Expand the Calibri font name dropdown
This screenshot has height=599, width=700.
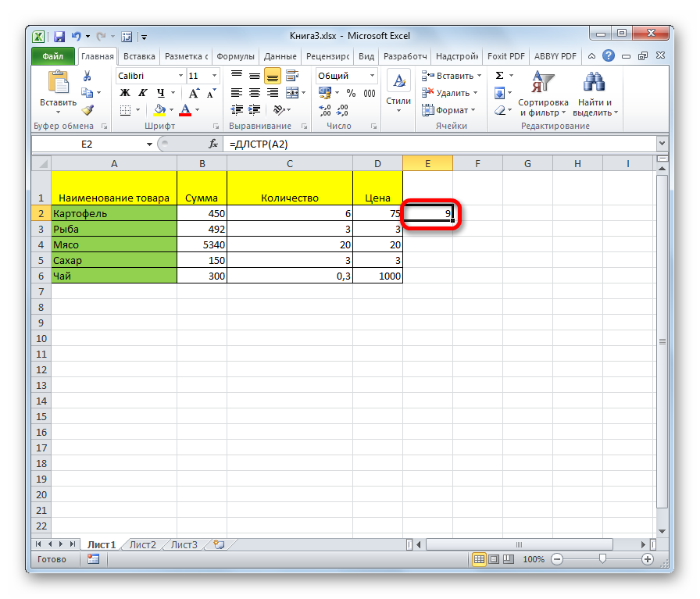coord(179,76)
